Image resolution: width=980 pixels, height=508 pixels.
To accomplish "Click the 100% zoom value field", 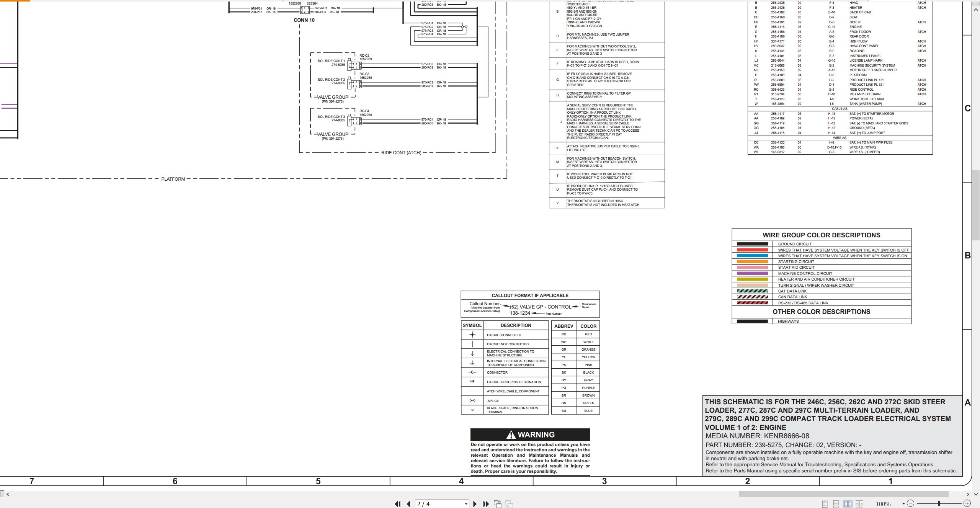I will click(x=884, y=504).
